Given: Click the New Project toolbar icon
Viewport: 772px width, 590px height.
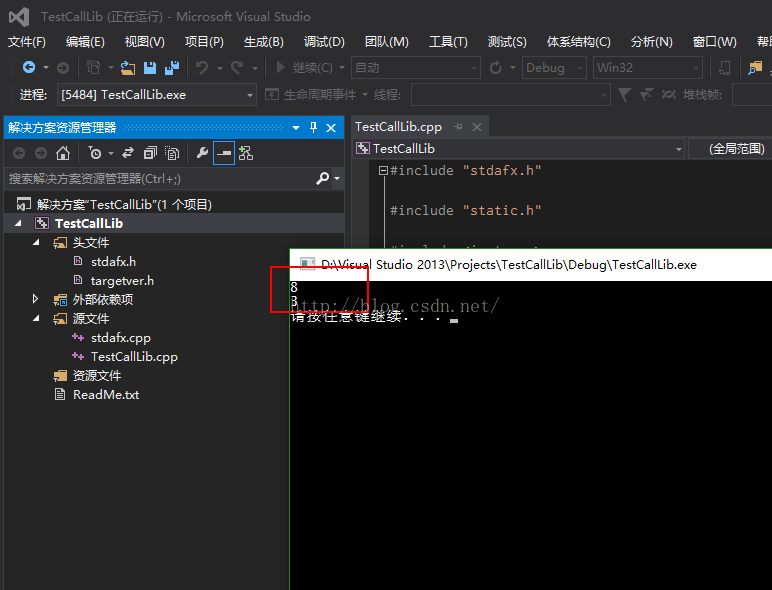Looking at the screenshot, I should tap(94, 67).
